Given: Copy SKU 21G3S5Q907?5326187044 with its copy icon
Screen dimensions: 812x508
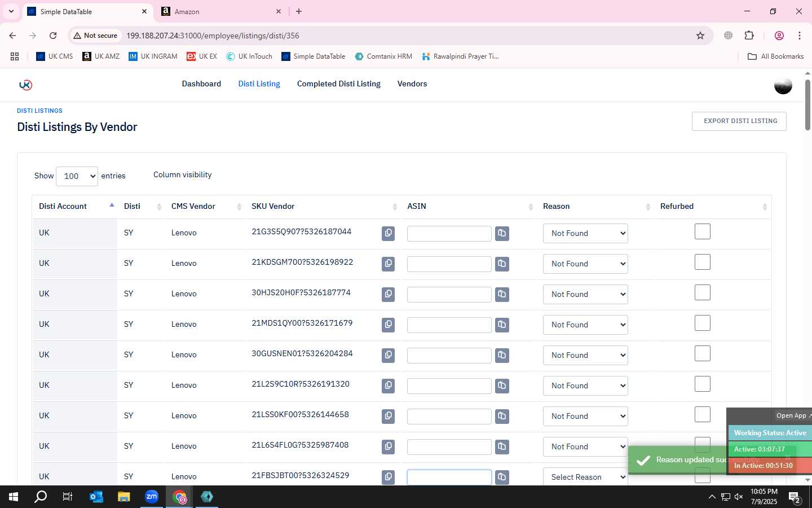Looking at the screenshot, I should coord(388,233).
